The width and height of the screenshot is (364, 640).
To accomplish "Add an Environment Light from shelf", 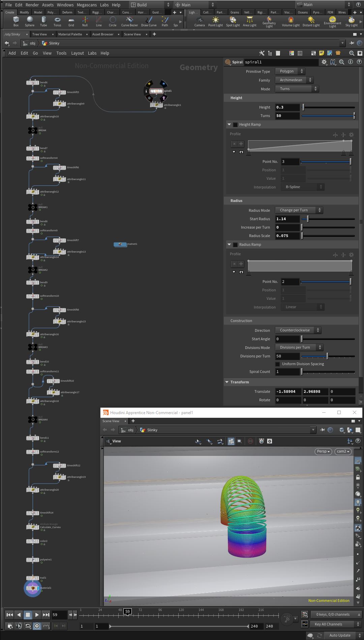I will (332, 22).
